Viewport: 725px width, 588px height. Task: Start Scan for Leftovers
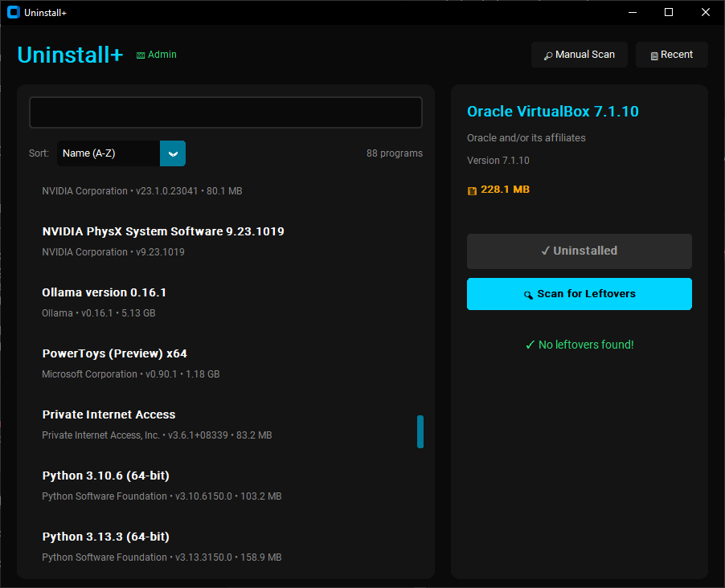coord(579,294)
